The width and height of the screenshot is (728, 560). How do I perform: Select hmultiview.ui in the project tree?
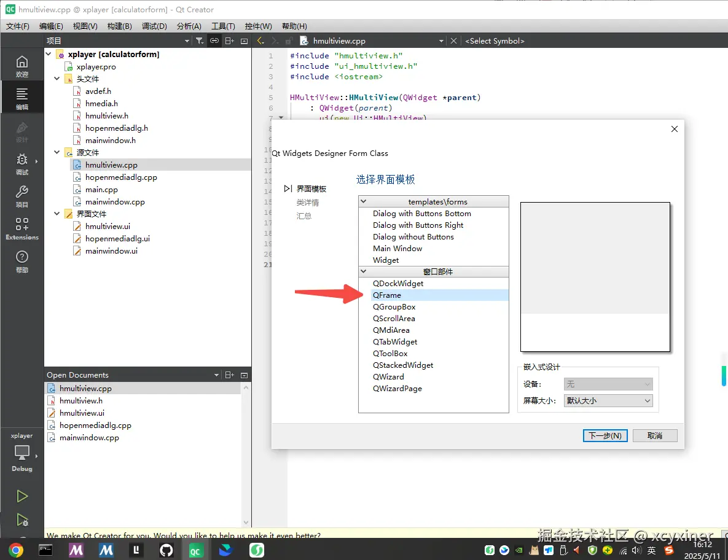click(108, 227)
